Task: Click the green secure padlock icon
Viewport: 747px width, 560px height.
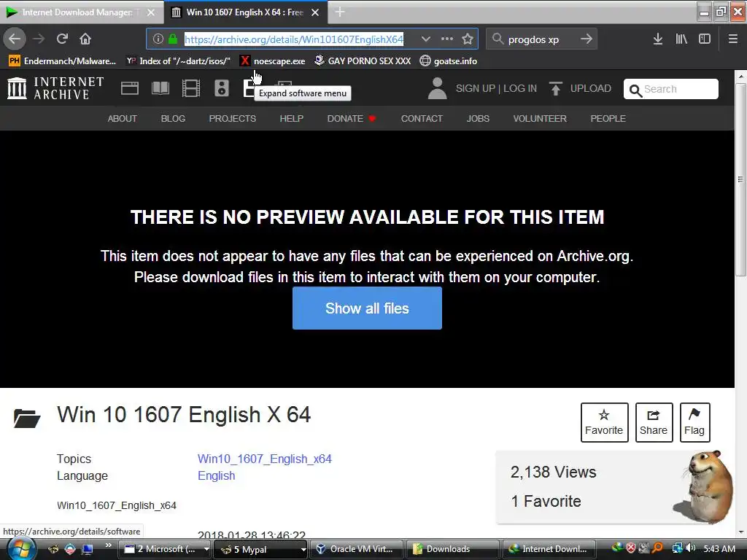Action: point(173,39)
